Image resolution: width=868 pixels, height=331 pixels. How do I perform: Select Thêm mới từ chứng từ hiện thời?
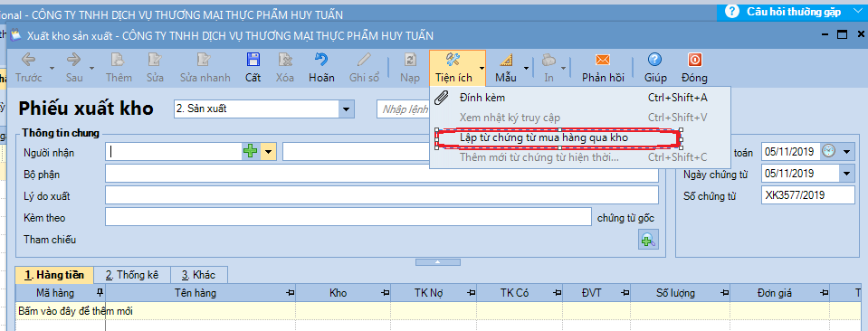coord(579,157)
